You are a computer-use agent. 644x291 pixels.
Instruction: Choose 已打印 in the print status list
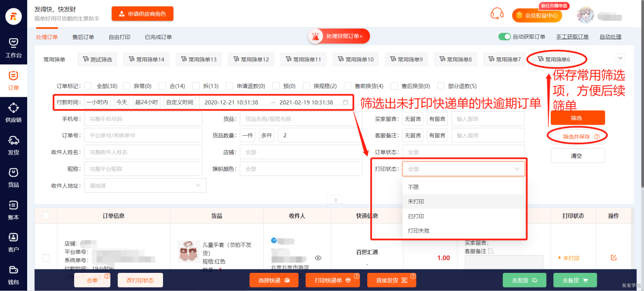pos(464,216)
